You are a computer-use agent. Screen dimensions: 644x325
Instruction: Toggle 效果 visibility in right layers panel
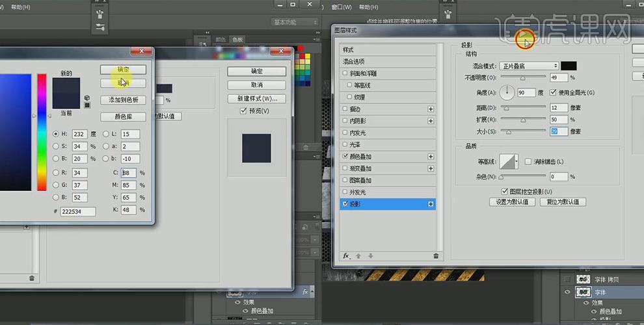pyautogui.click(x=586, y=303)
